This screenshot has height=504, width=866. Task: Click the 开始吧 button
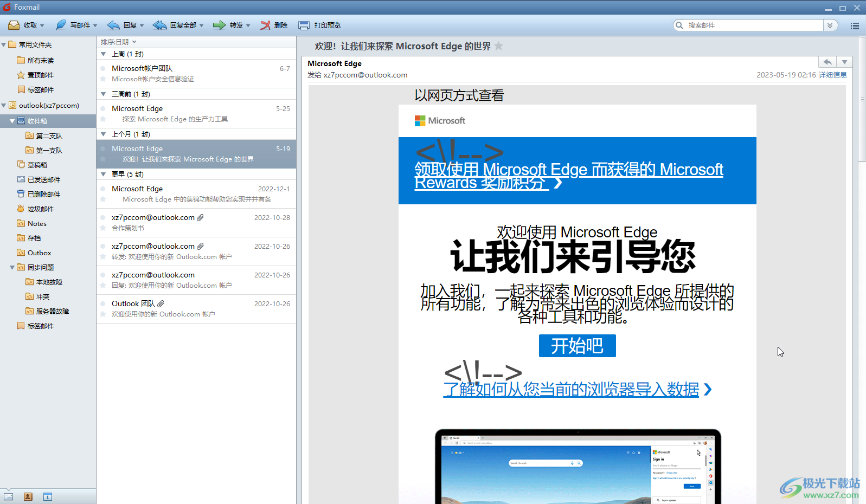click(577, 346)
